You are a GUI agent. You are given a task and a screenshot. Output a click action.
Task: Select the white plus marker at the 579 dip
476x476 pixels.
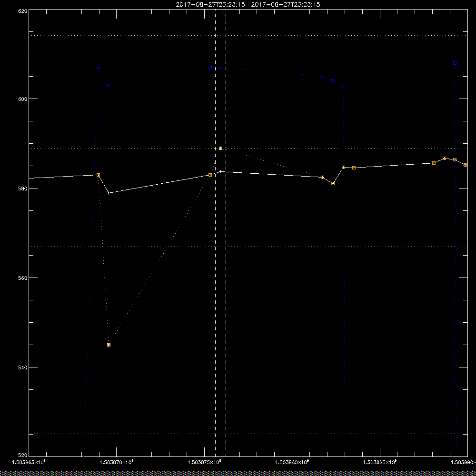[109, 193]
